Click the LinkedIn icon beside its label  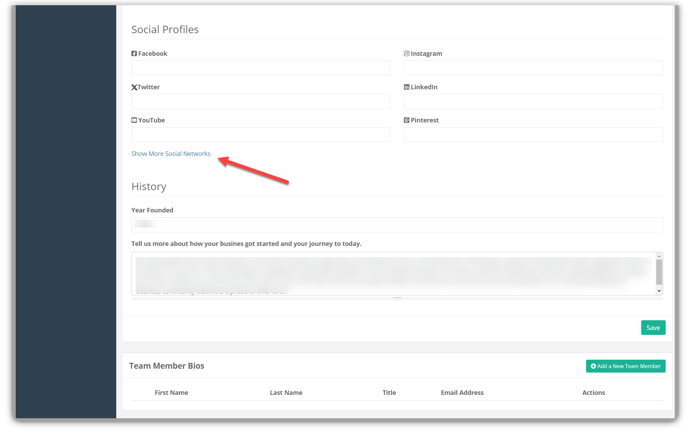click(406, 87)
